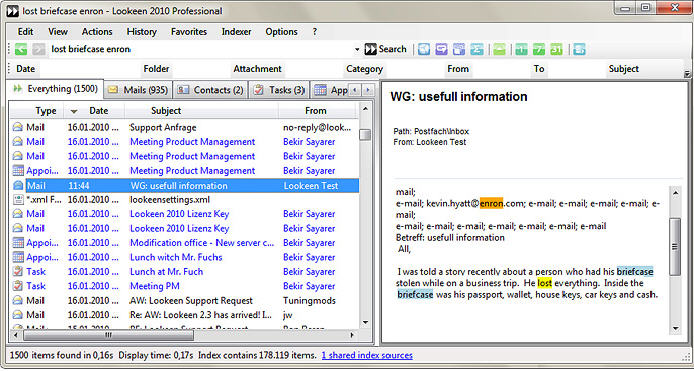Click the purple overlapping windows toolbar icon
This screenshot has height=371, width=694.
pos(459,49)
